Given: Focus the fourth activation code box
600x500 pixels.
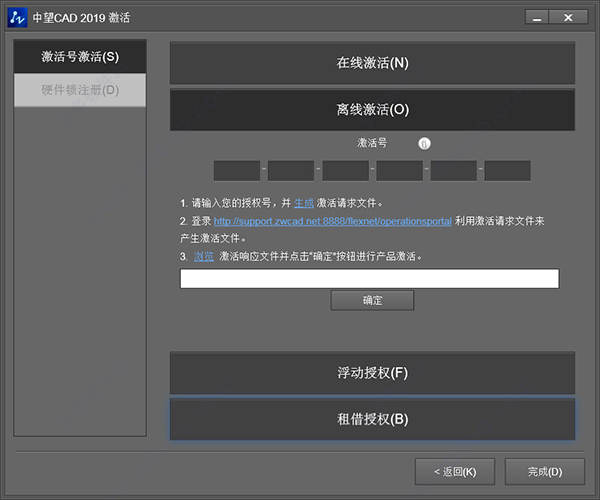Looking at the screenshot, I should (399, 171).
